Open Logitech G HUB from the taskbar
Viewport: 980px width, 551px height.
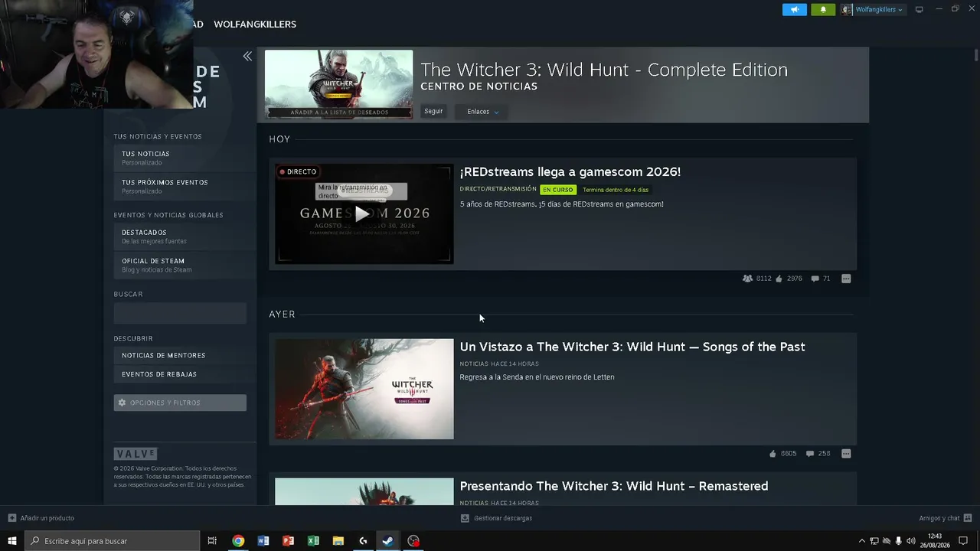coord(363,541)
